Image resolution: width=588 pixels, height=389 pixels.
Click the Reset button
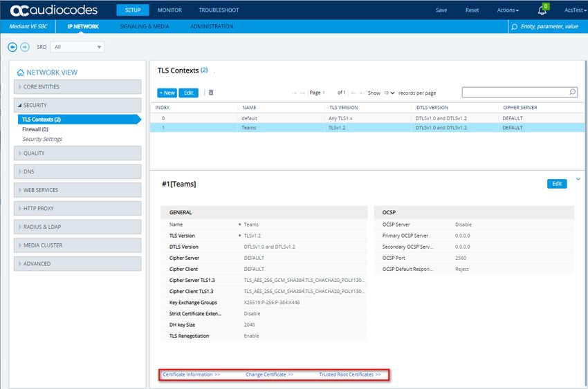pos(472,10)
